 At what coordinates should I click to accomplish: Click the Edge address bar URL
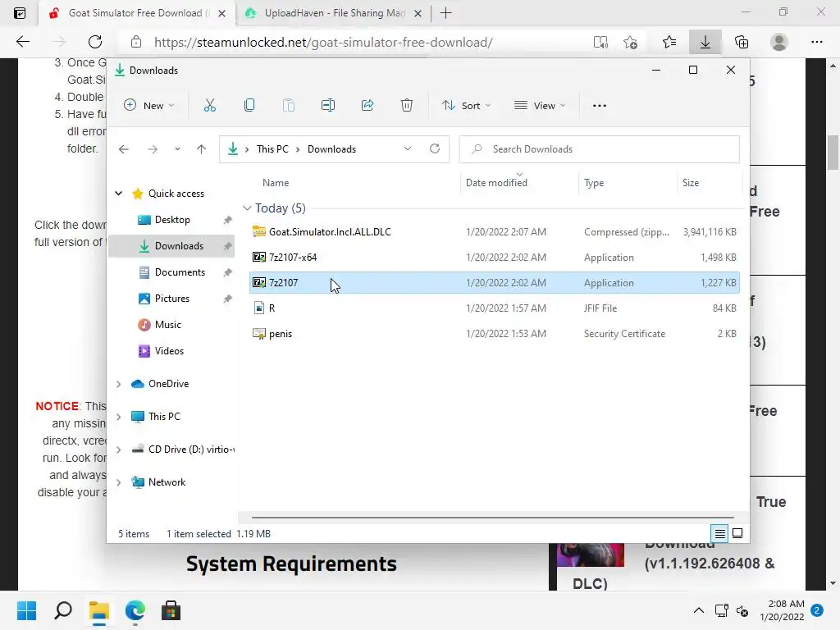[323, 43]
